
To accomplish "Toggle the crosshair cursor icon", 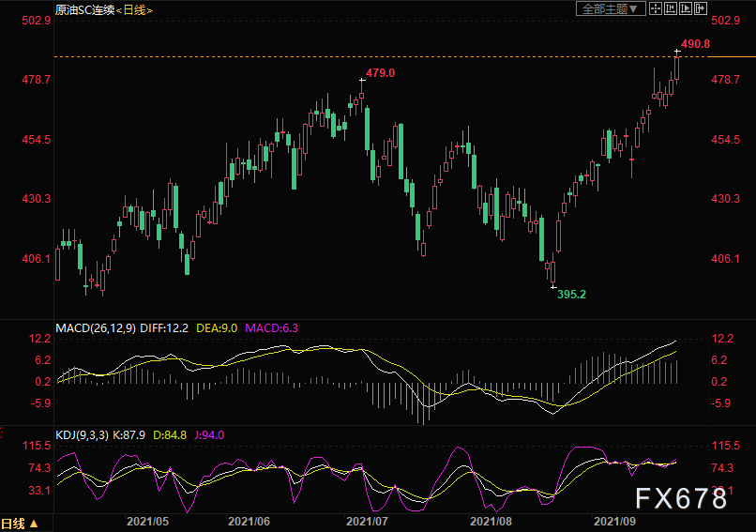I will coord(656,8).
